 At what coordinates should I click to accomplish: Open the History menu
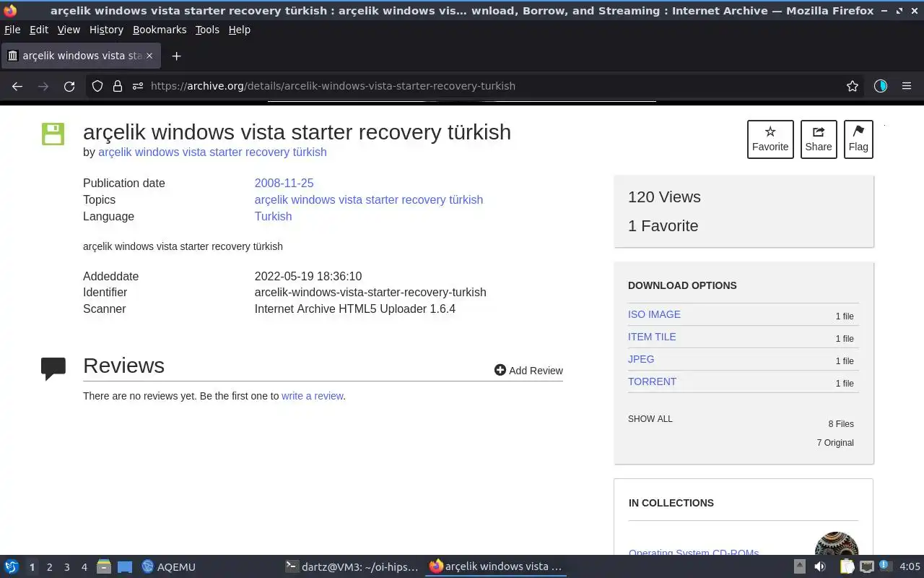click(x=106, y=30)
